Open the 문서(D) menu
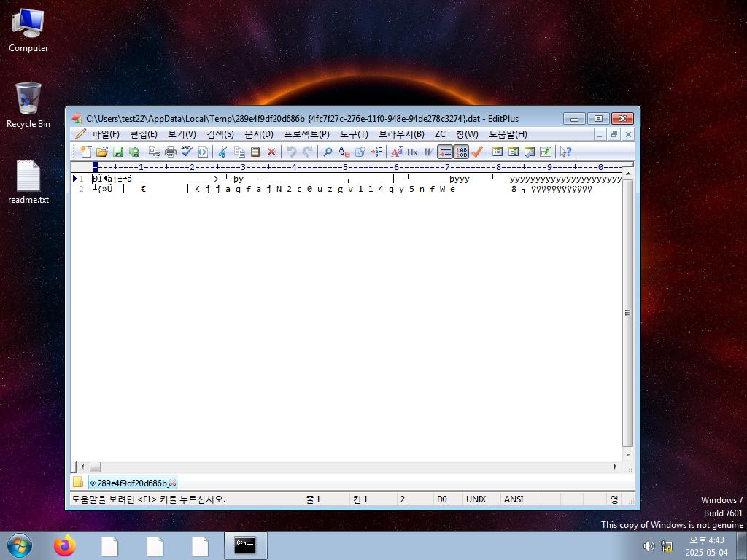747x560 pixels. [x=259, y=134]
